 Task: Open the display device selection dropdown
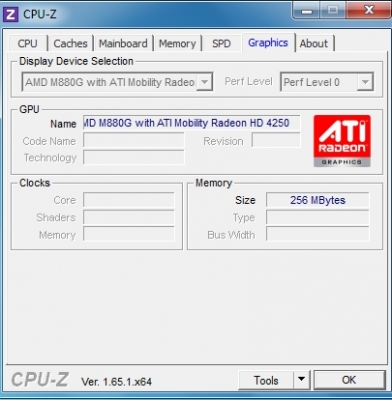[117, 82]
